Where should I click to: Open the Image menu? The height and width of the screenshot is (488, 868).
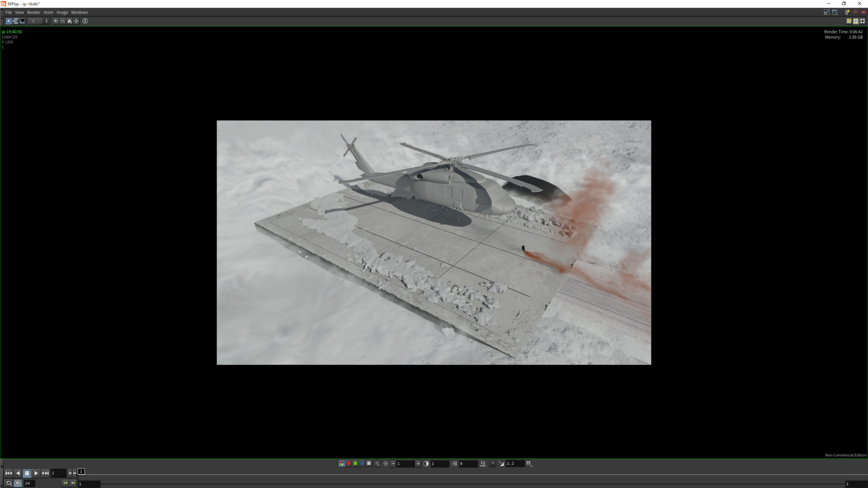point(62,12)
